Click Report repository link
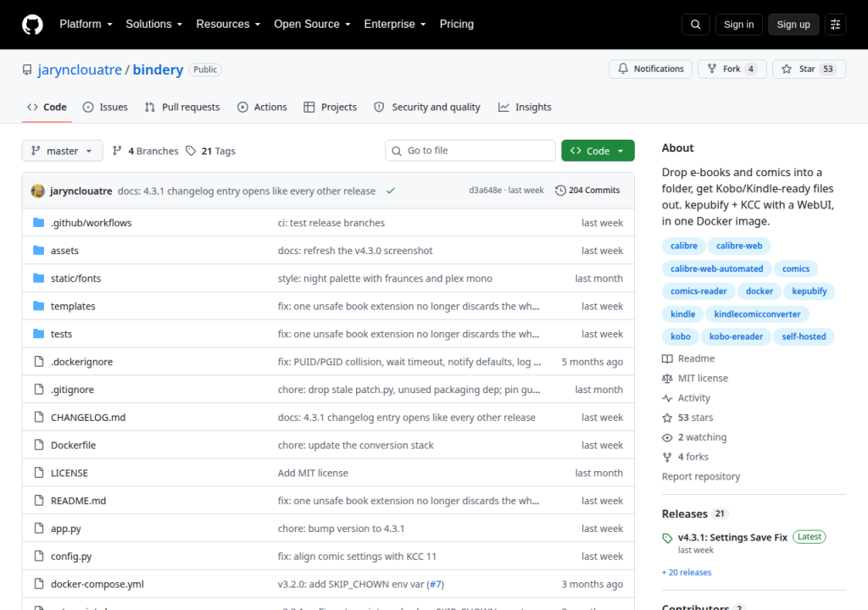Image resolution: width=868 pixels, height=610 pixels. pyautogui.click(x=701, y=477)
